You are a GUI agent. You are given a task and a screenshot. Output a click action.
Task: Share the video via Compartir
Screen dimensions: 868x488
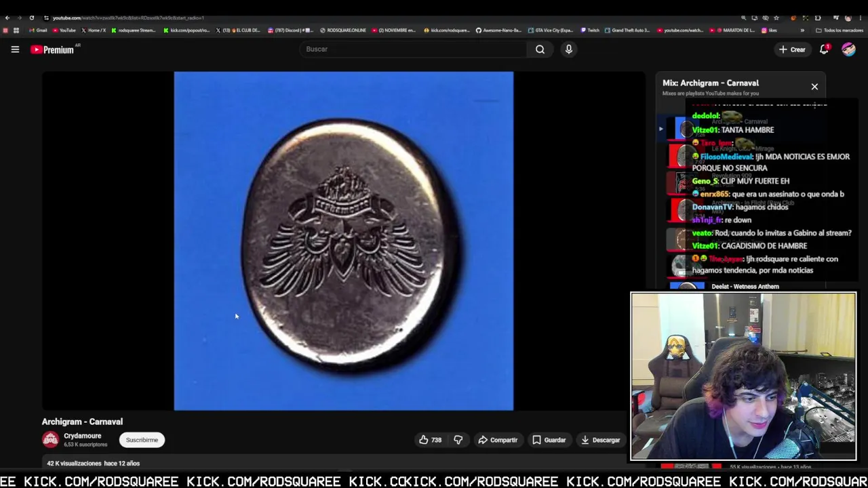(x=498, y=440)
